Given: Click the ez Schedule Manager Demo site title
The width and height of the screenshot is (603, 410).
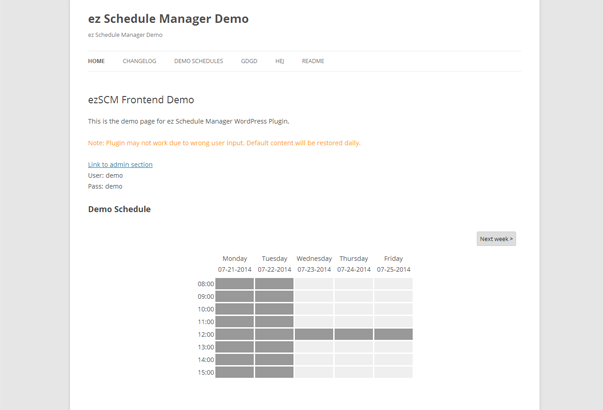Looking at the screenshot, I should click(x=168, y=19).
